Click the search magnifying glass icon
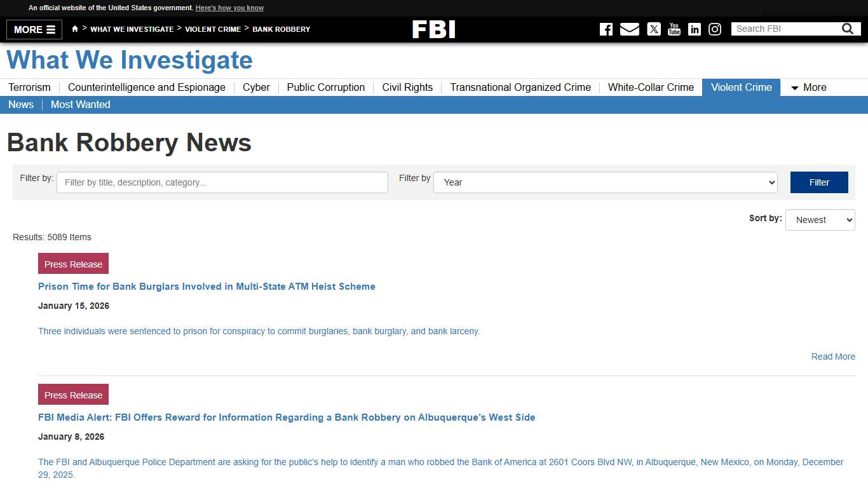The image size is (868, 488). 847,28
